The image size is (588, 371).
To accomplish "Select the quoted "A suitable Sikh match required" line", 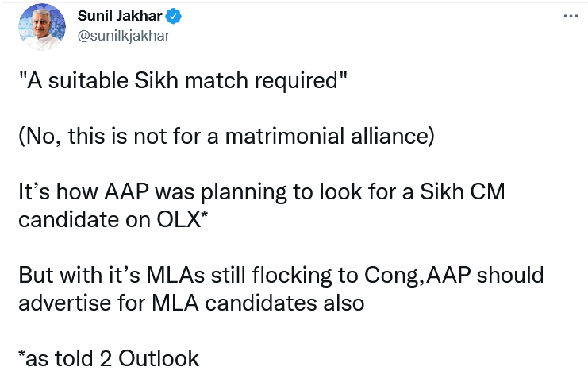I will tap(183, 80).
